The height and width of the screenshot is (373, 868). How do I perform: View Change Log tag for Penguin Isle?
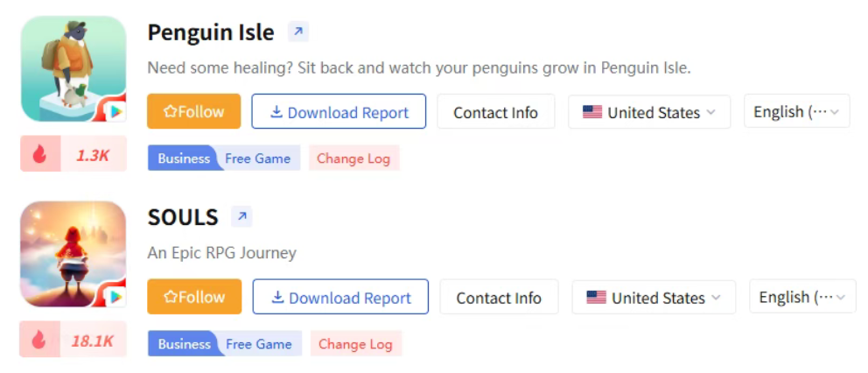coord(353,158)
